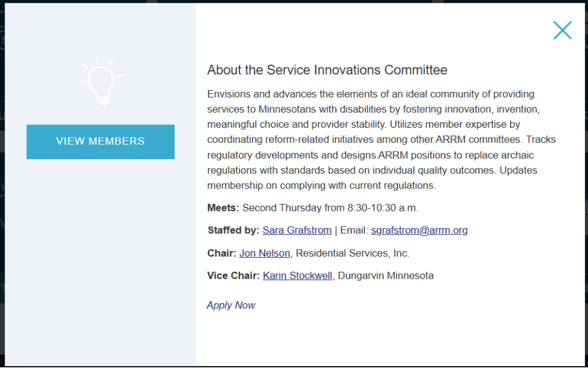Click the Residential Services, Inc. text
The width and height of the screenshot is (588, 368).
tap(352, 253)
